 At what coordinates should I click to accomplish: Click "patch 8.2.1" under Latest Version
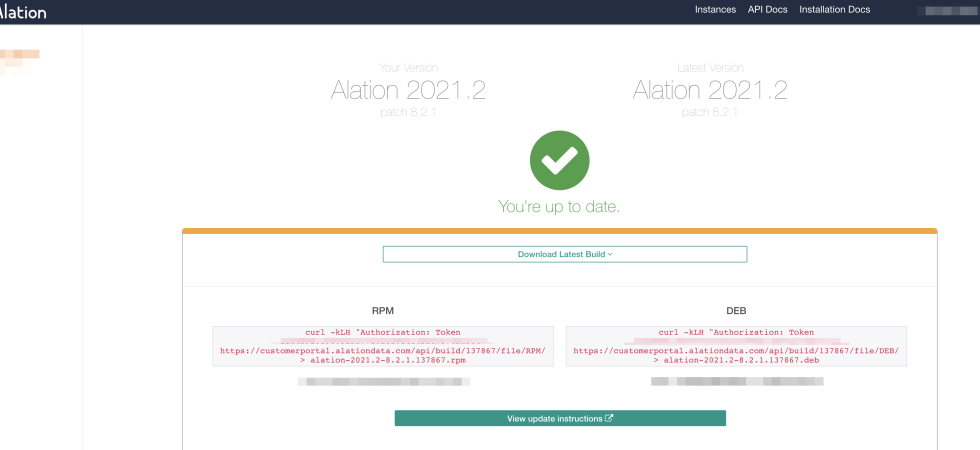point(710,112)
